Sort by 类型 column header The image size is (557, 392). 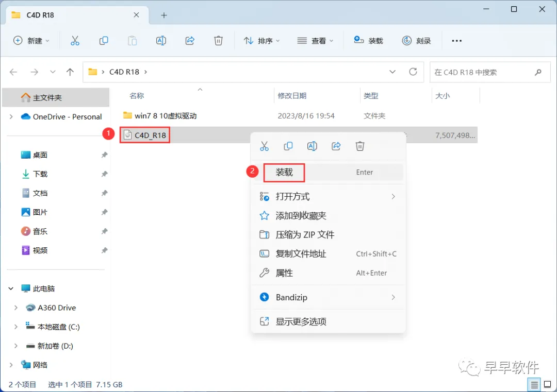click(371, 96)
